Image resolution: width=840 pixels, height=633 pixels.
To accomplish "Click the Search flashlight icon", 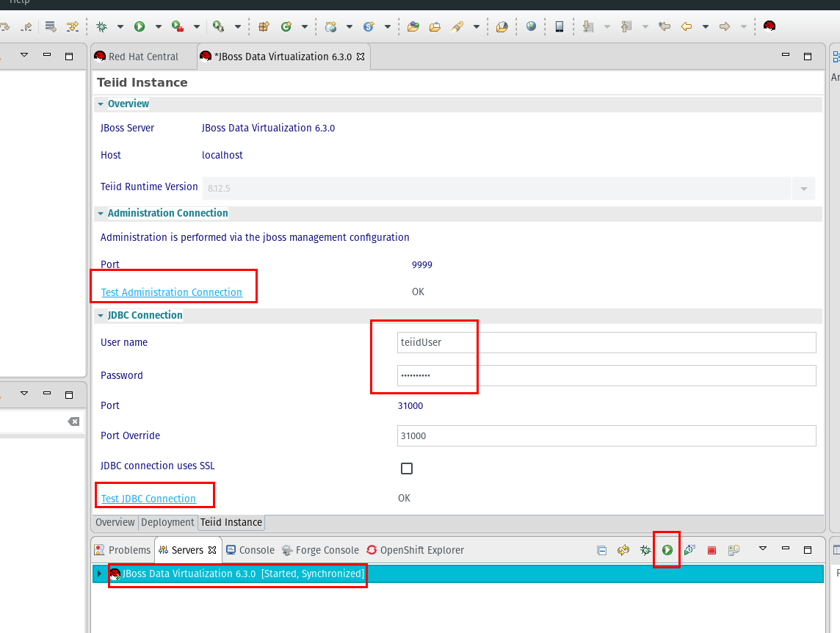I will [x=457, y=26].
